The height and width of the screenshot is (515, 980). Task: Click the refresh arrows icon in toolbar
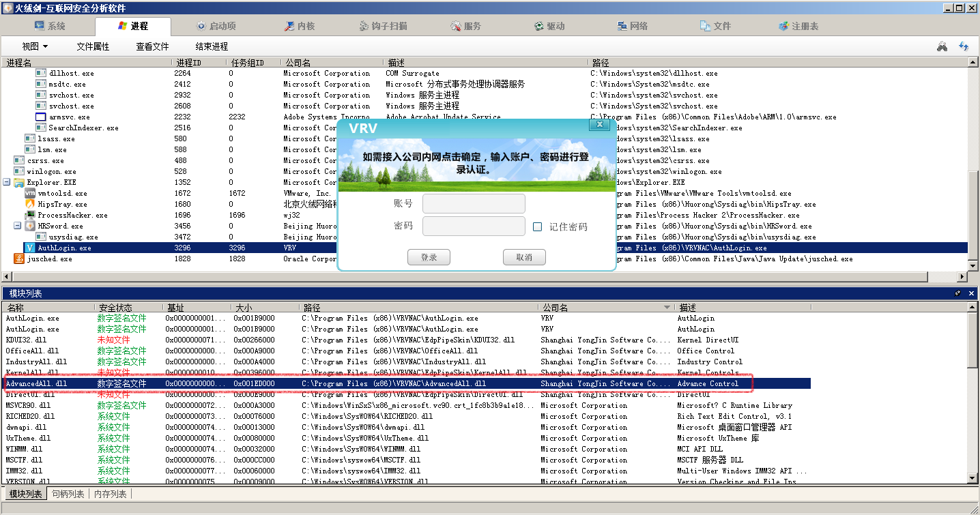click(x=964, y=46)
